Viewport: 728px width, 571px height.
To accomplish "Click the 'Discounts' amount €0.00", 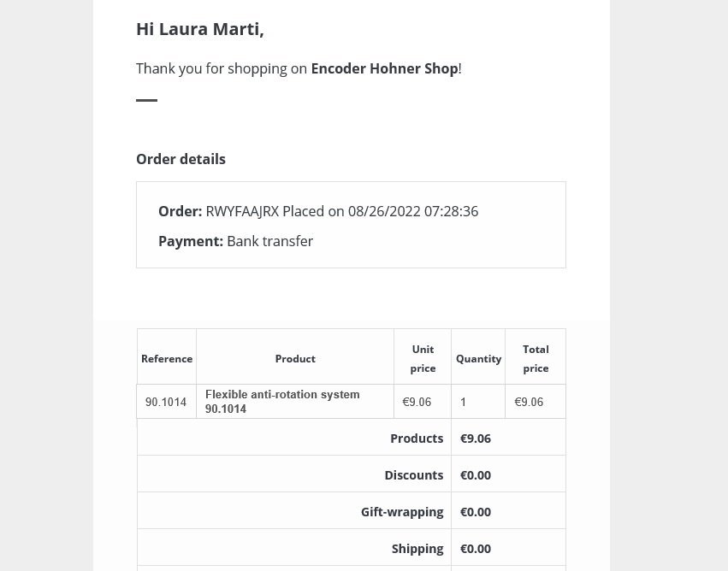I will (x=476, y=475).
